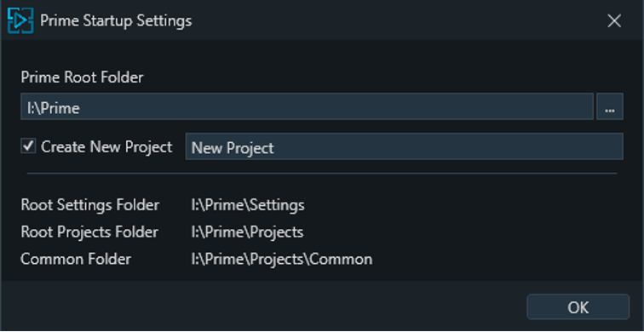Confirm settings with the OK button

point(578,307)
